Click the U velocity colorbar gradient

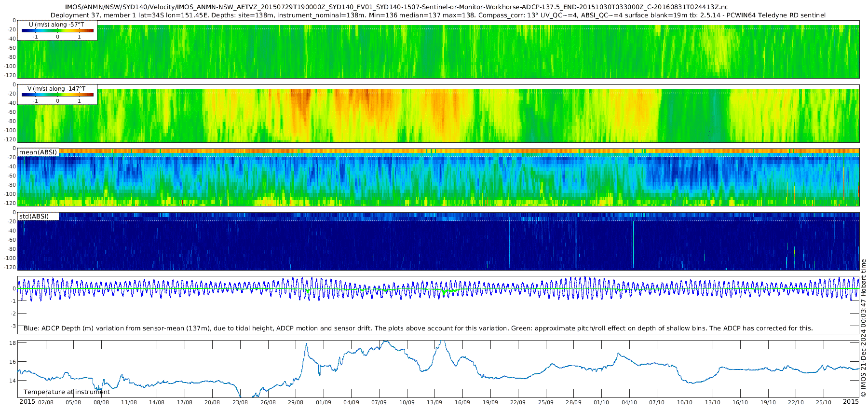[57, 30]
